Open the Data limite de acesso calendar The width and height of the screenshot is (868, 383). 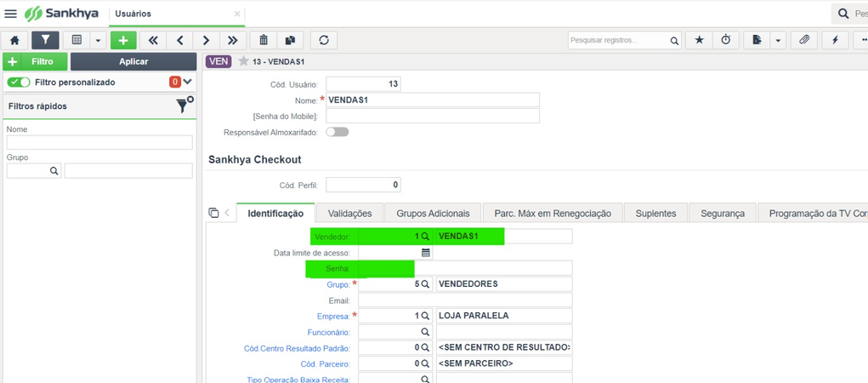pos(425,253)
